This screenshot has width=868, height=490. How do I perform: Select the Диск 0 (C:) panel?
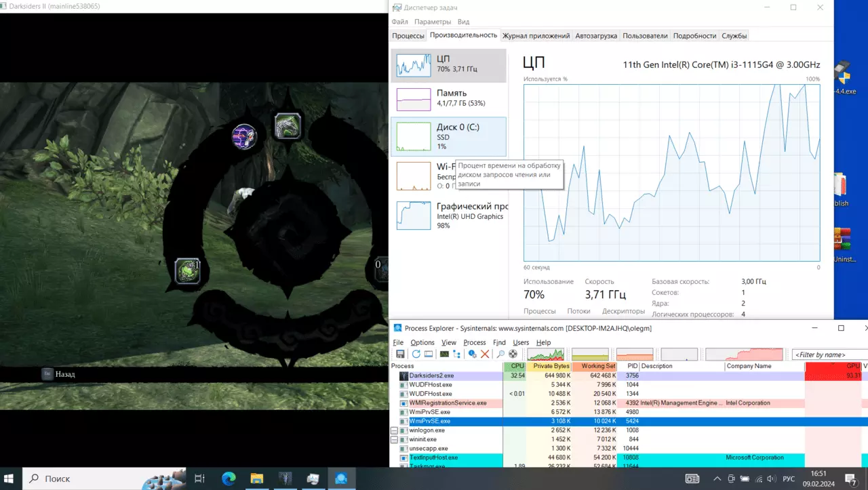(448, 136)
